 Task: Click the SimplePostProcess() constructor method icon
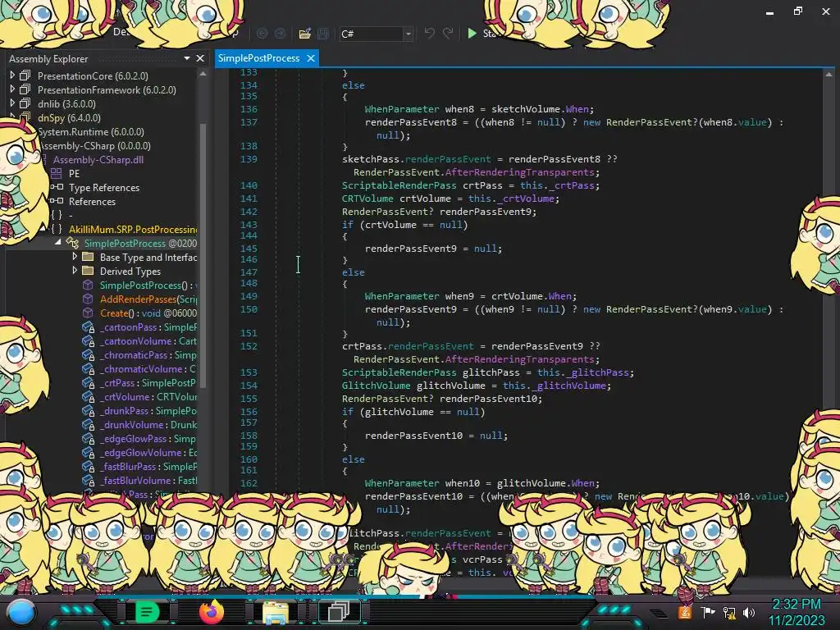pyautogui.click(x=88, y=285)
